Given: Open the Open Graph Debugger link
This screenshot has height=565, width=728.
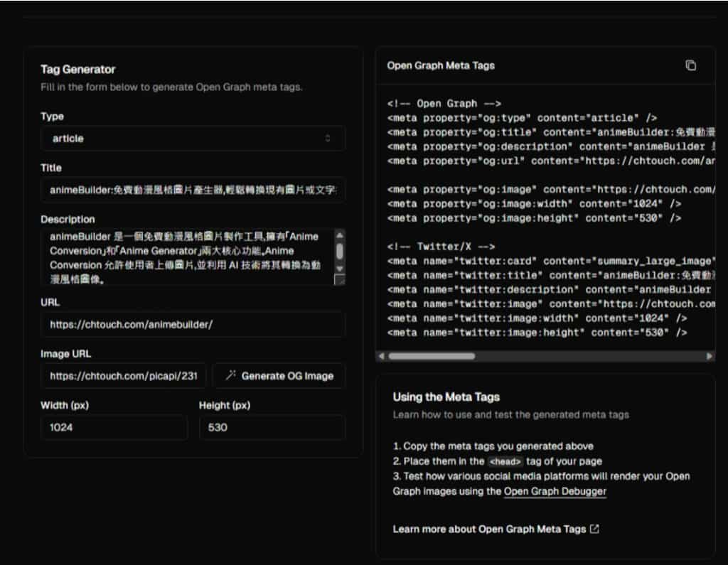Looking at the screenshot, I should (555, 491).
